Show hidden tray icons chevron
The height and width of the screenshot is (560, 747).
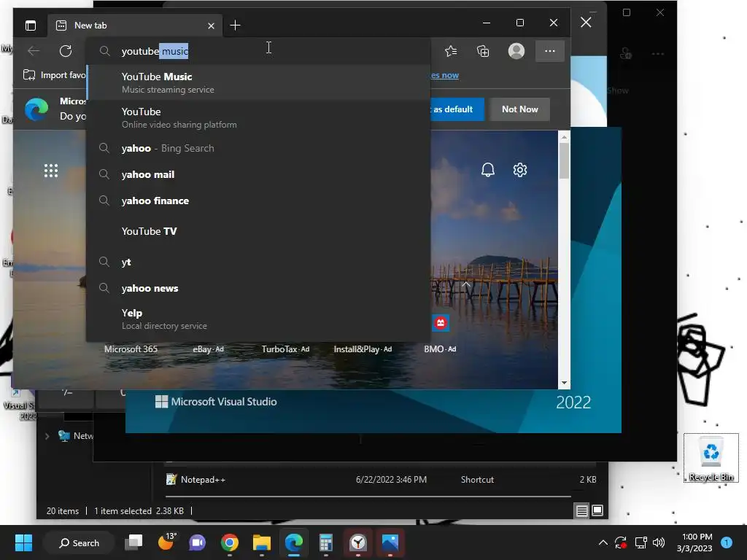(x=603, y=542)
